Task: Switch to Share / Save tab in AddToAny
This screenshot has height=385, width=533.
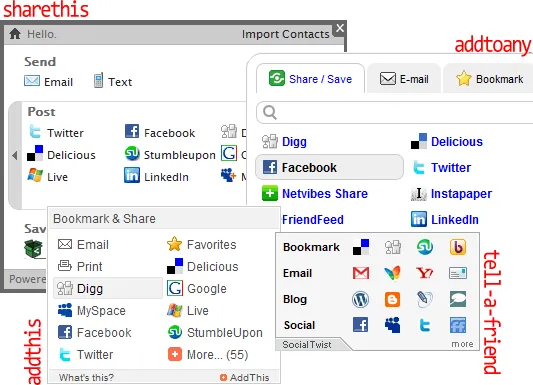Action: [x=310, y=79]
